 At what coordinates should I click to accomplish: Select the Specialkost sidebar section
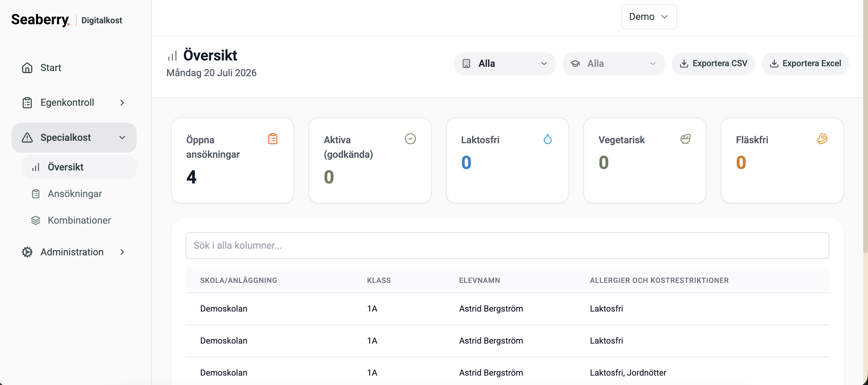pos(74,137)
